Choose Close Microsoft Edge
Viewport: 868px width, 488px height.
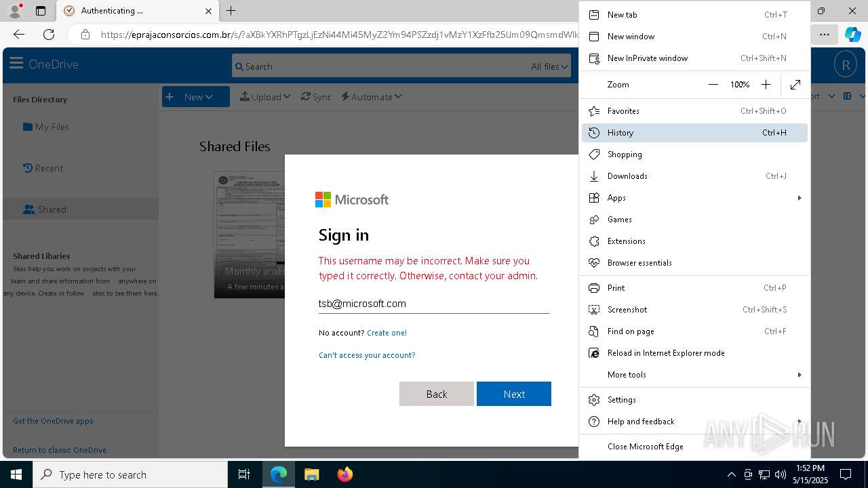coord(694,447)
